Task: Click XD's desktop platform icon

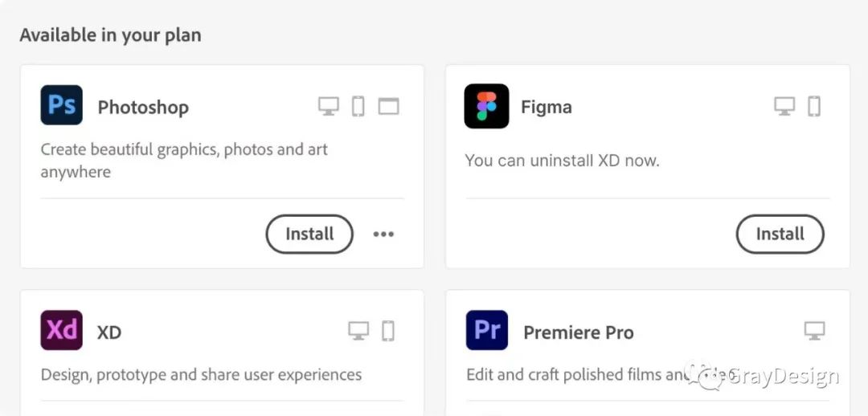Action: point(358,331)
